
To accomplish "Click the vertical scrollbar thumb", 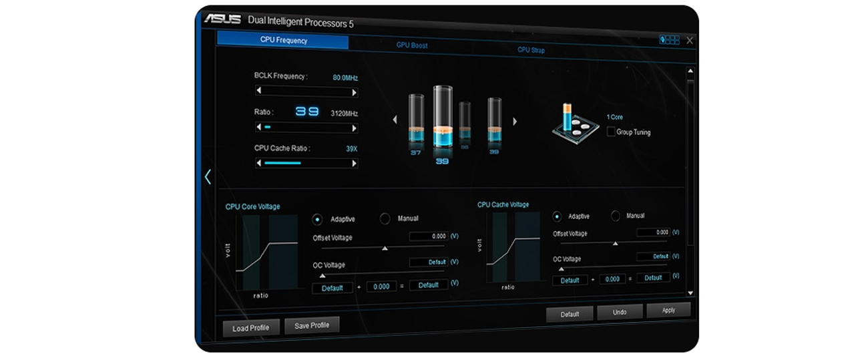I will coord(690,162).
